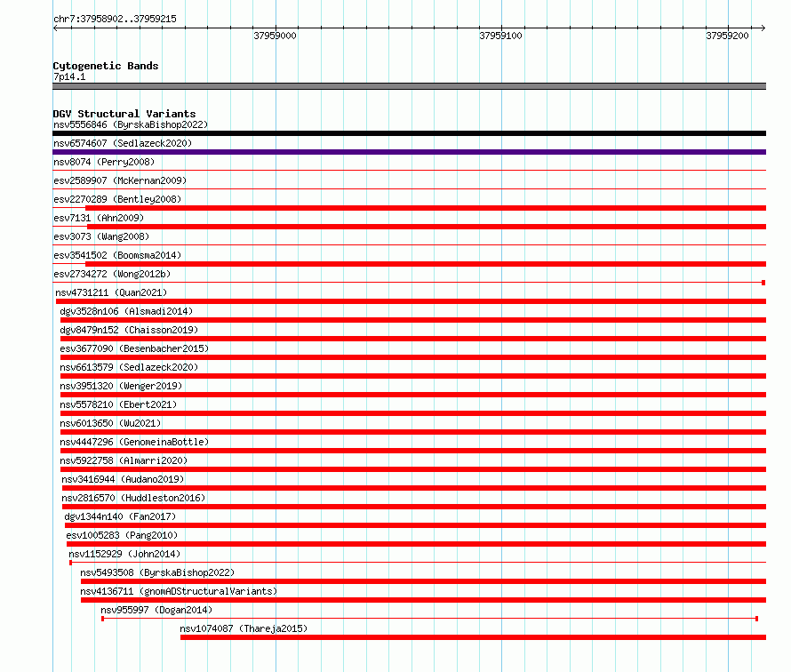Click the red bar under esv2270289

coord(426,208)
